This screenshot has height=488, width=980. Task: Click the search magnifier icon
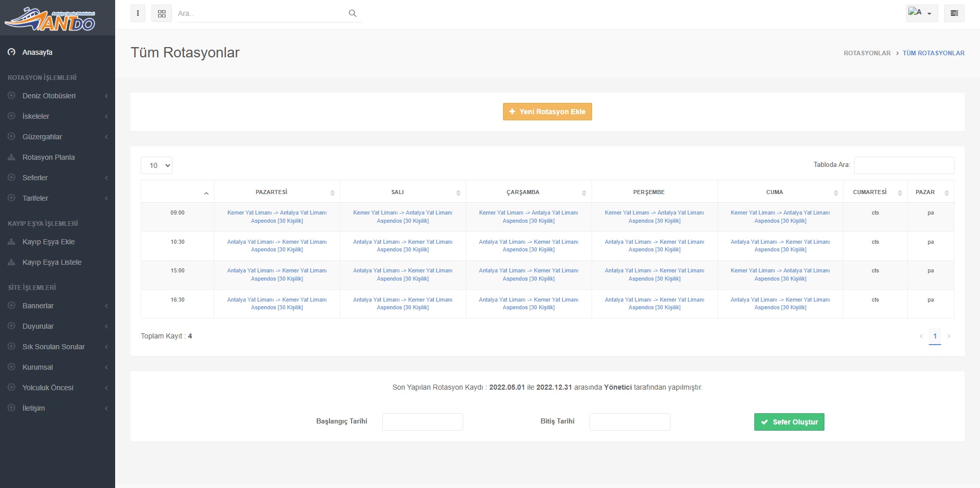352,13
